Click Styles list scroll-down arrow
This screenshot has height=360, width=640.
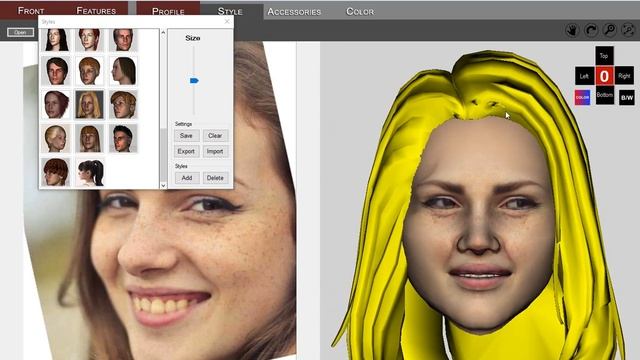click(x=163, y=185)
